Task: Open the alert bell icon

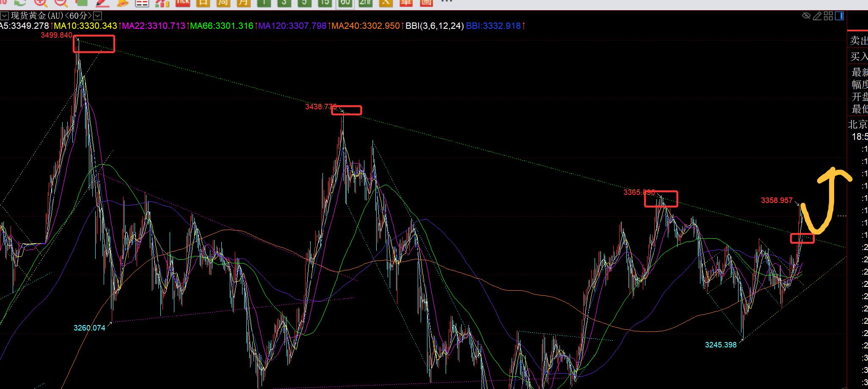Action: click(x=122, y=3)
